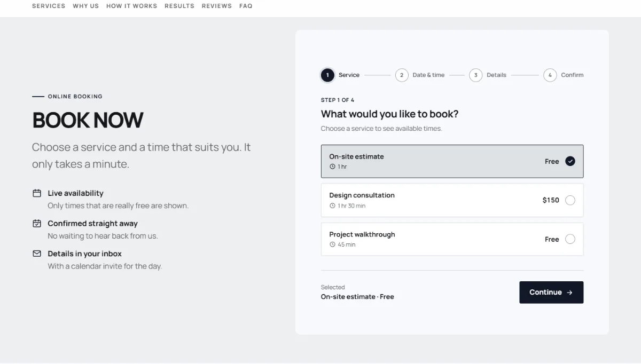The image size is (641, 364).
Task: Click the "Details in your inbox" heading
Action: (x=84, y=254)
